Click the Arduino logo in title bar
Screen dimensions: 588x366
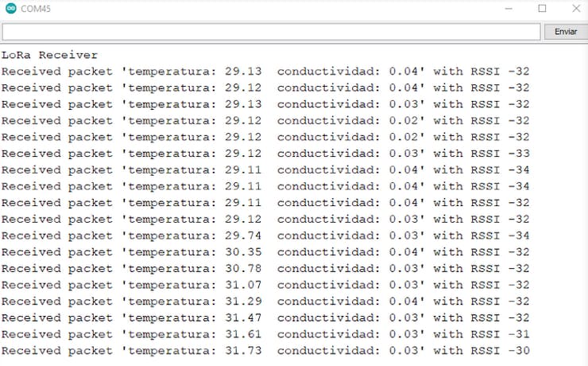(11, 9)
